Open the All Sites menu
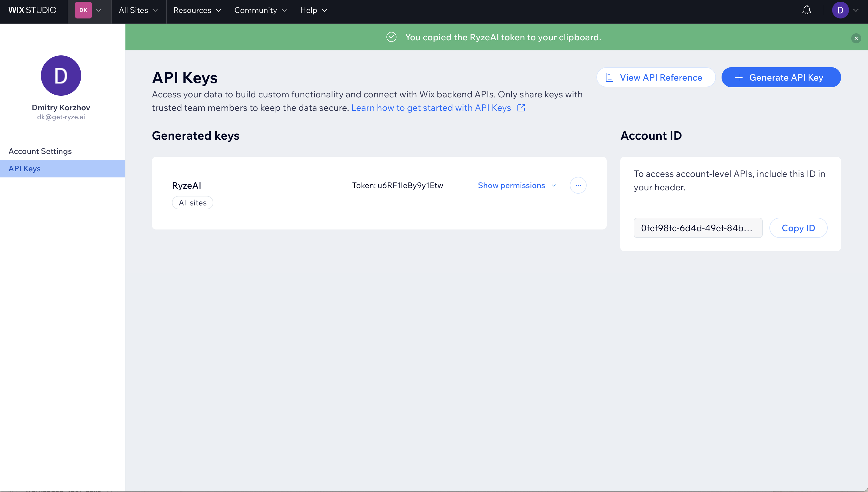This screenshot has height=492, width=868. click(x=138, y=10)
